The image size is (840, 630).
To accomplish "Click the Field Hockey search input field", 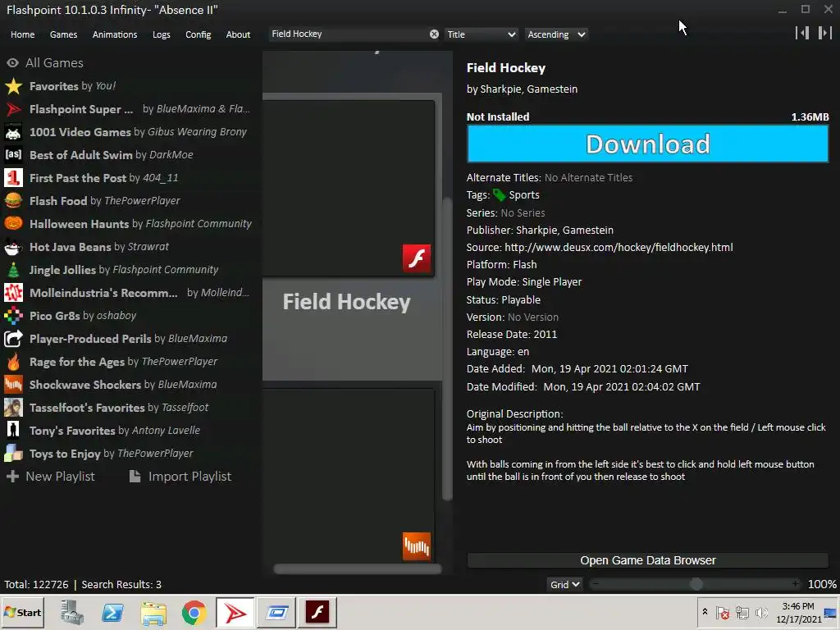I will tap(349, 34).
